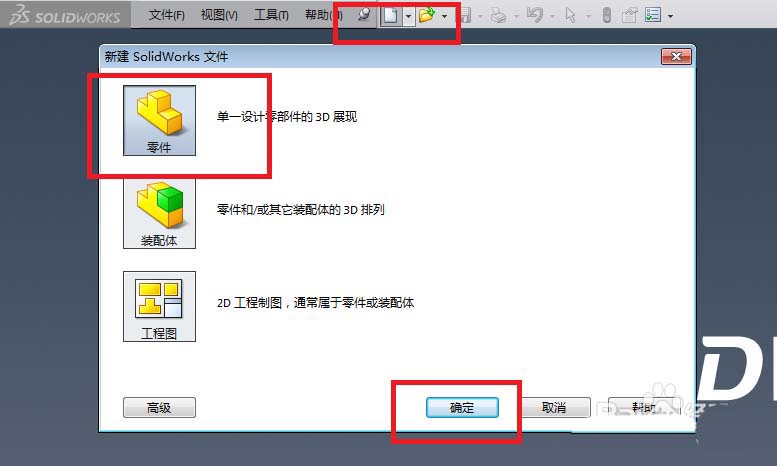
Task: Expand the dropdown arrow beside Open folder
Action: (444, 16)
